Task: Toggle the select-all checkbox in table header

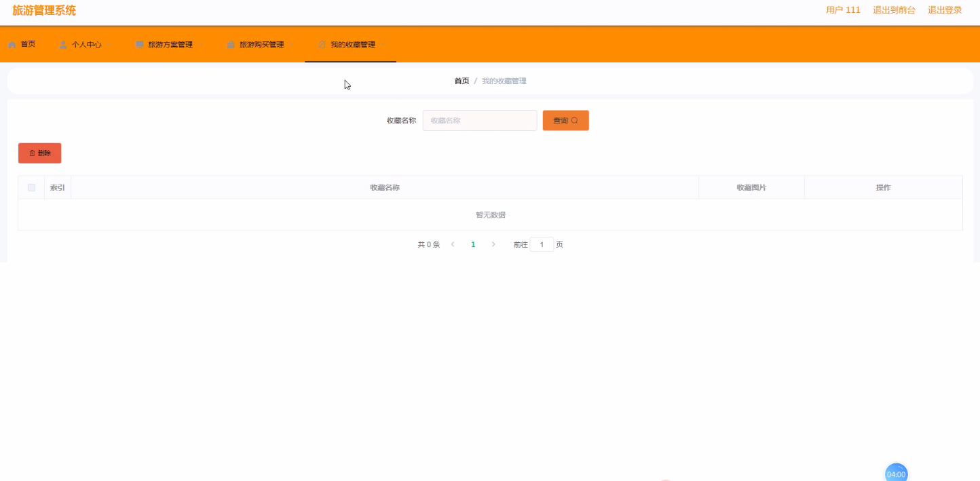Action: 31,188
